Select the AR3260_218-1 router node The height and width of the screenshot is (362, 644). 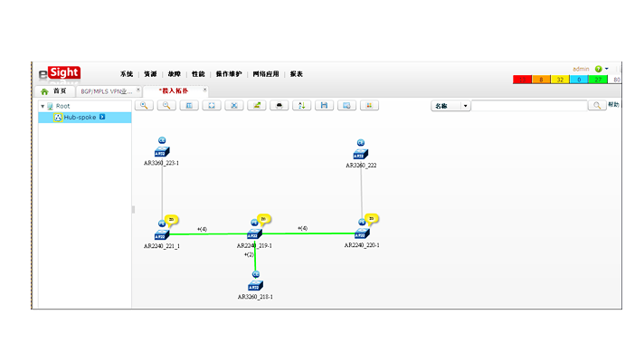tap(256, 285)
